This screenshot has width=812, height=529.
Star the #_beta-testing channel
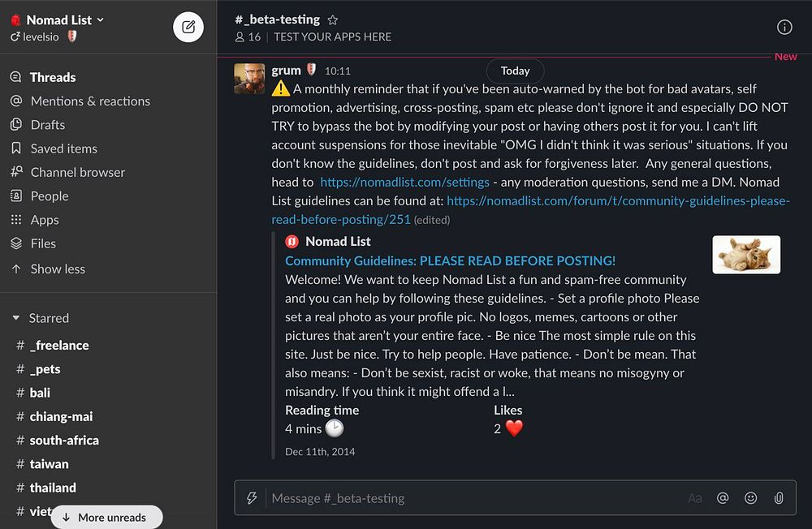tap(332, 19)
